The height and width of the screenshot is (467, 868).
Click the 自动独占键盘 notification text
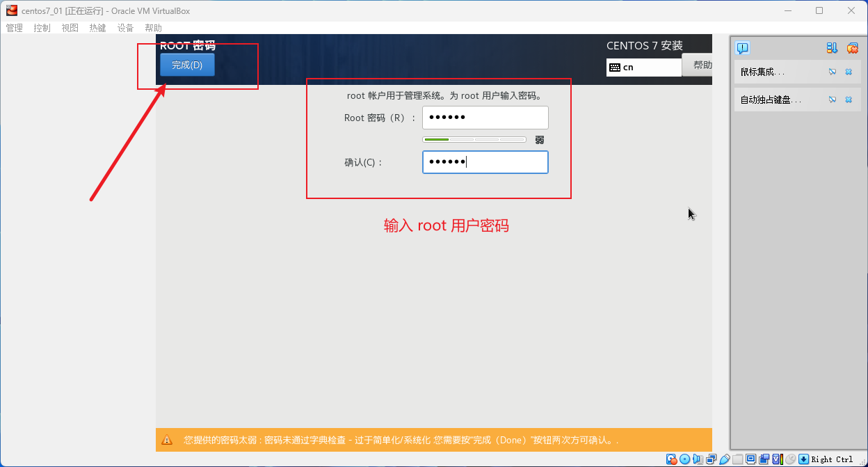771,100
